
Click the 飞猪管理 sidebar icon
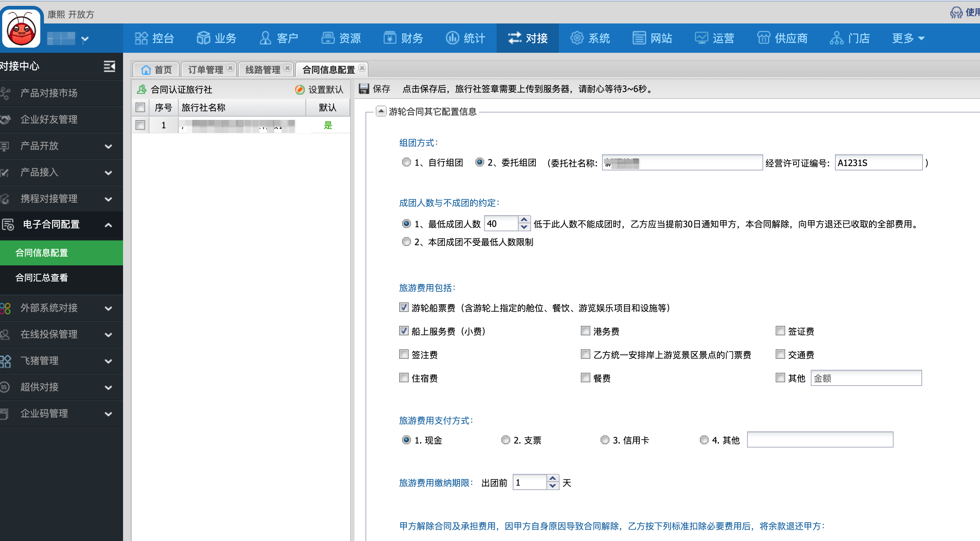coord(5,361)
